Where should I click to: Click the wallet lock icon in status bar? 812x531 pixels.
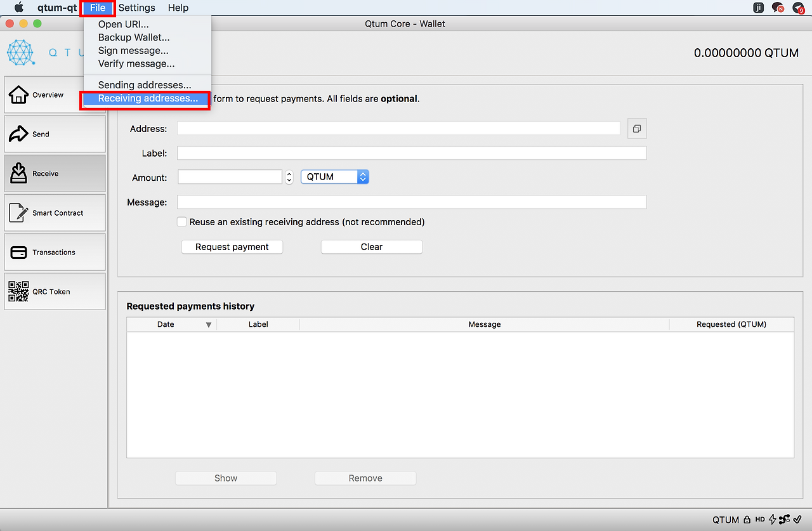747,520
